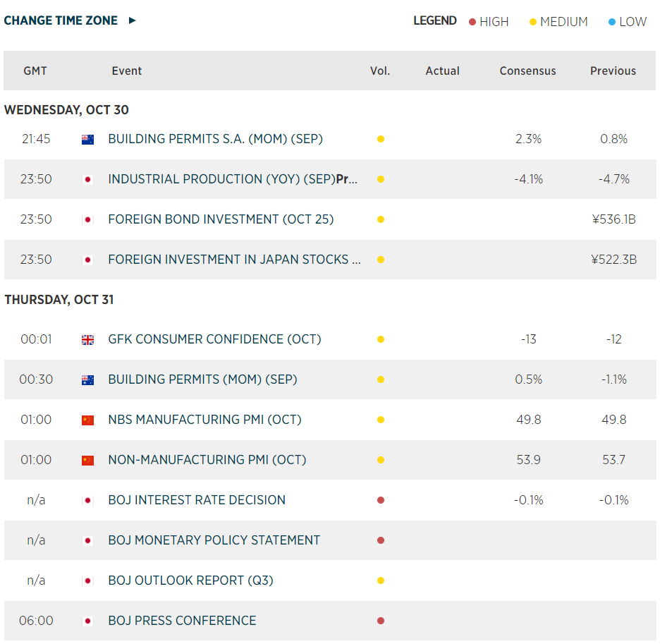Click Australia flag beside Building Permits (MoM)

(87, 380)
